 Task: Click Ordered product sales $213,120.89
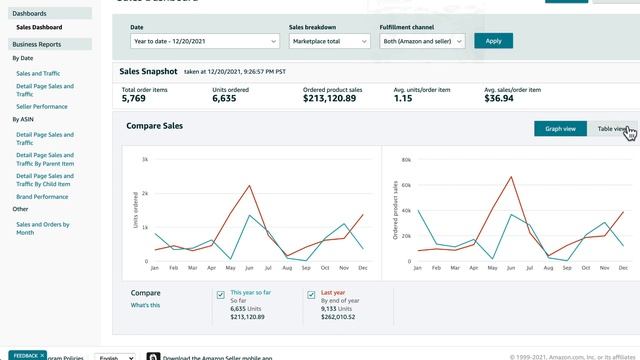tap(329, 98)
